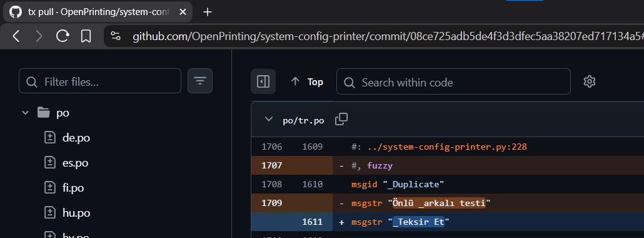Select new line number 1609
This screenshot has width=644, height=238.
(312, 147)
